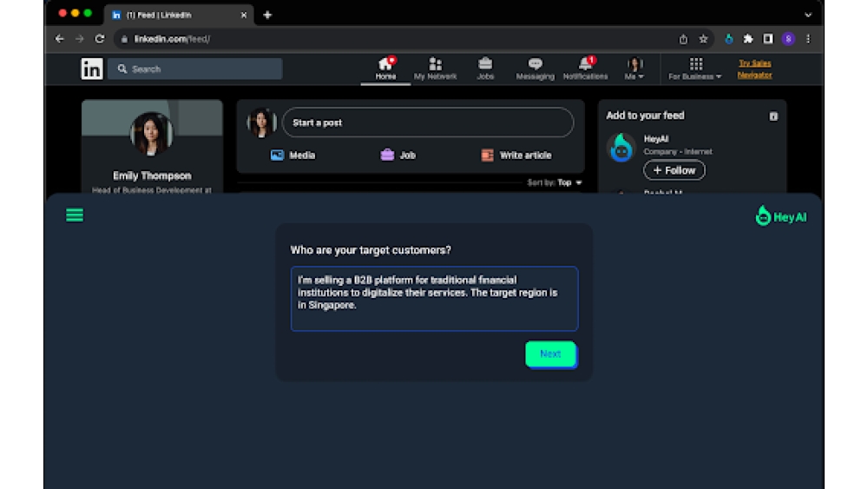The image size is (868, 489).
Task: Edit the target customers text box
Action: point(434,299)
